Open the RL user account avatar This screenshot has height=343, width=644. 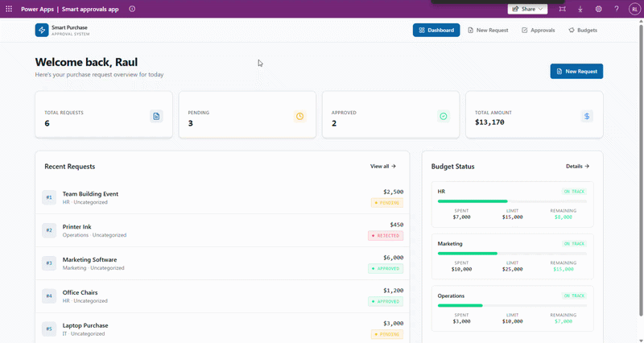click(x=634, y=9)
